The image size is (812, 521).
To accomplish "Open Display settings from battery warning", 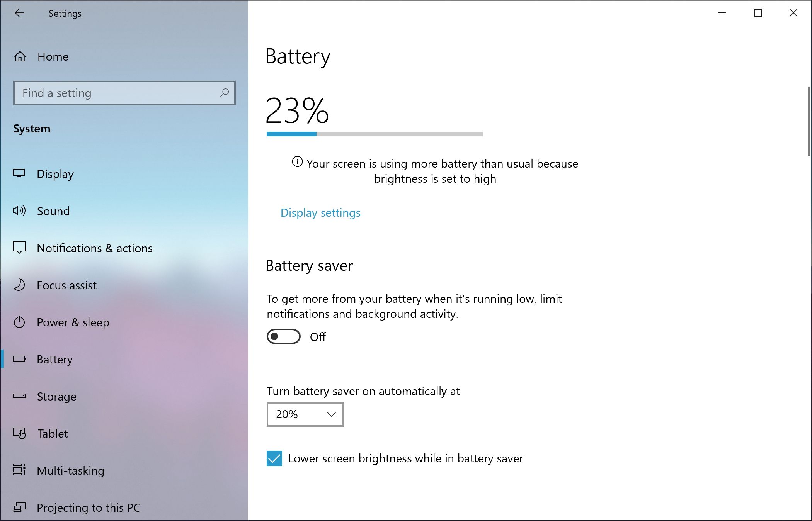I will [x=320, y=212].
